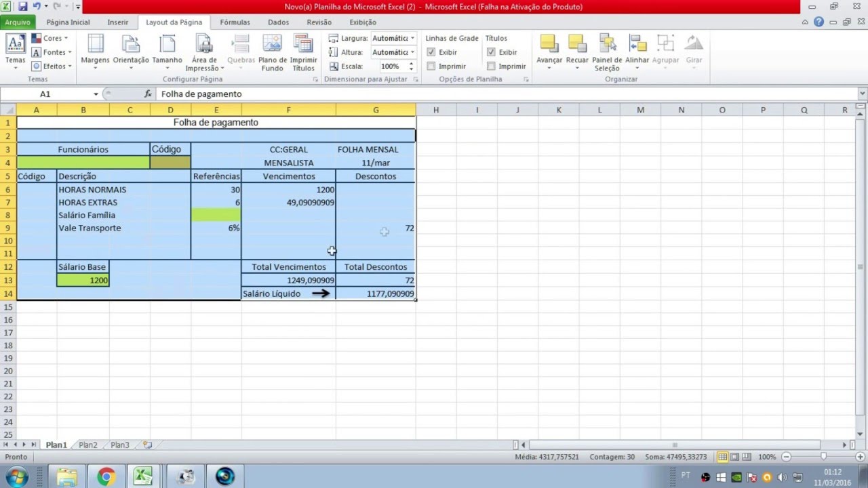868x488 pixels.
Task: Open Opções de Planilha dialog launcher
Action: [x=526, y=79]
